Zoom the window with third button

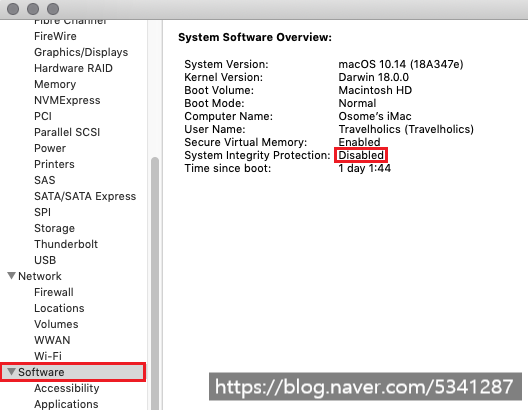click(53, 9)
